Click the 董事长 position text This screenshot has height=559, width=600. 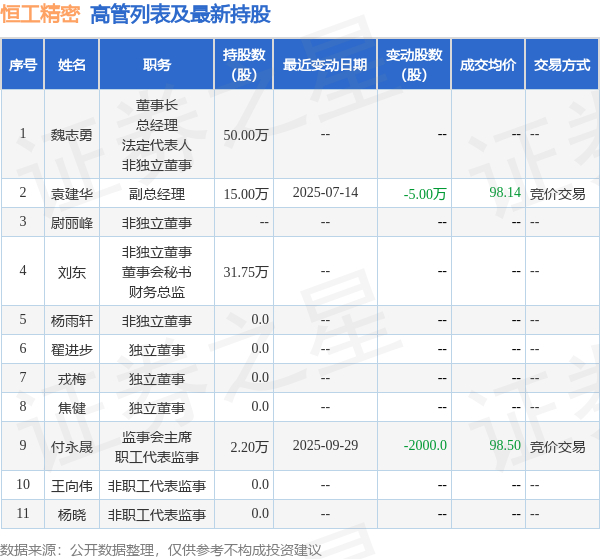coord(157,105)
